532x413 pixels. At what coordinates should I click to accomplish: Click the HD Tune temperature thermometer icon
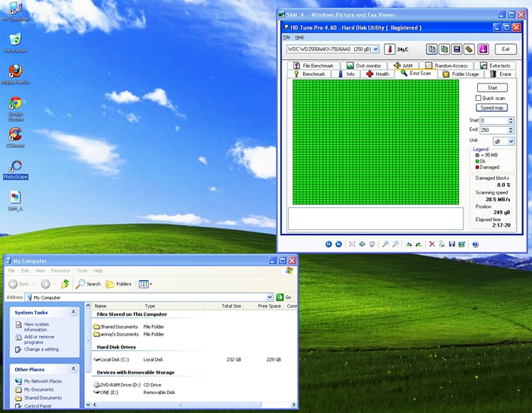(x=389, y=49)
